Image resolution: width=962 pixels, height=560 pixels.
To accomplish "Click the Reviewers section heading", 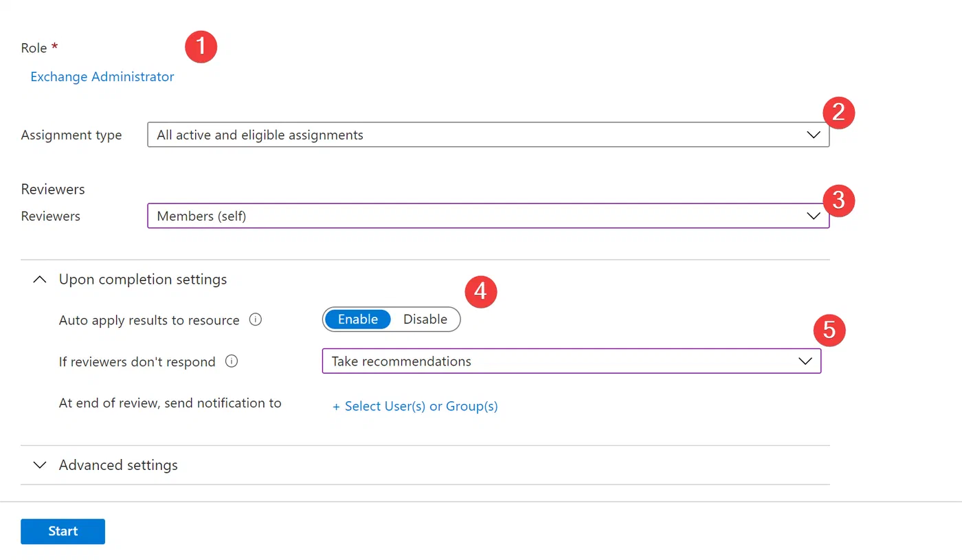I will (x=53, y=189).
